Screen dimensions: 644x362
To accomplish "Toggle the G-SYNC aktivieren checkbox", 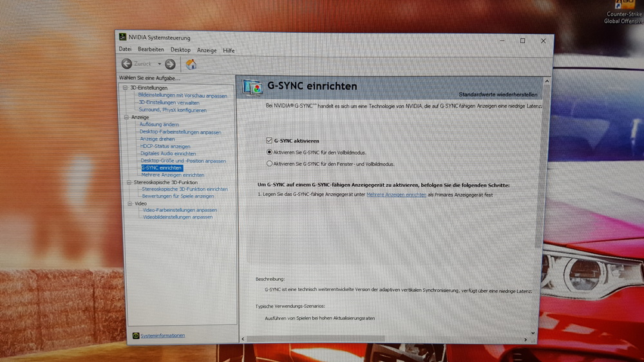I will point(269,140).
